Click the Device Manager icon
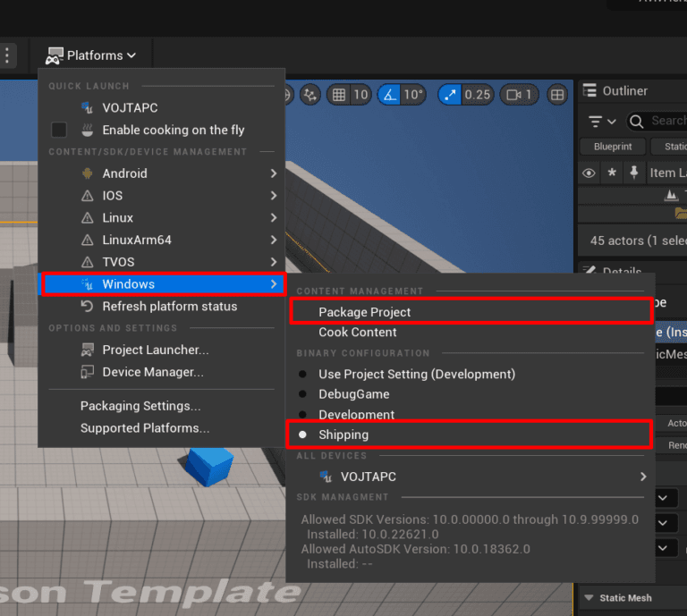Image resolution: width=687 pixels, height=616 pixels. pos(87,372)
